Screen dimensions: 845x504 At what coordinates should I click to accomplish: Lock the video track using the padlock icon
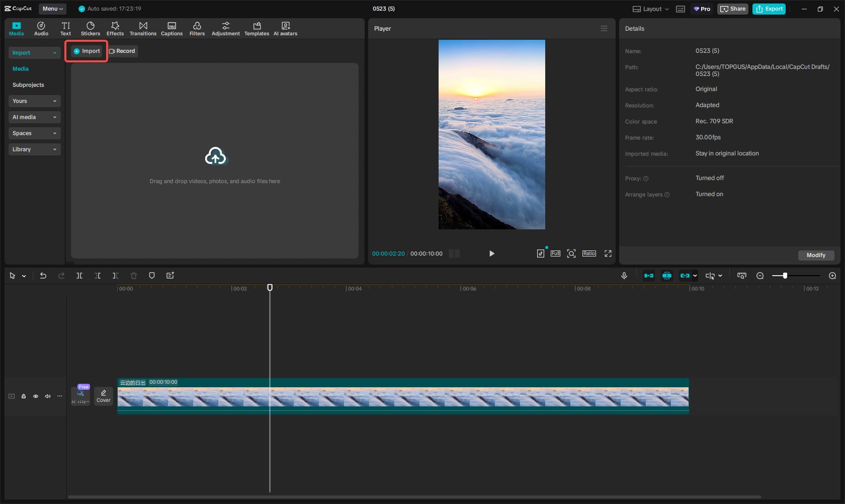click(23, 396)
